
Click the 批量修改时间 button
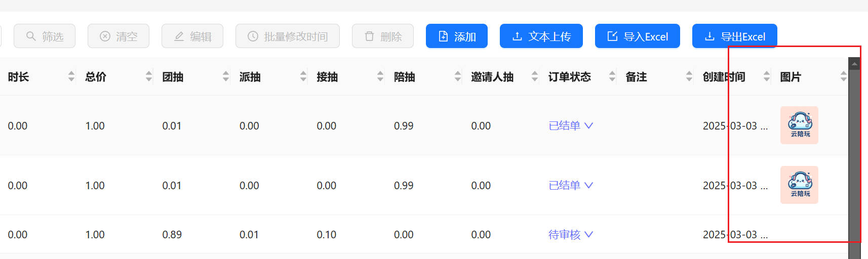[x=288, y=36]
